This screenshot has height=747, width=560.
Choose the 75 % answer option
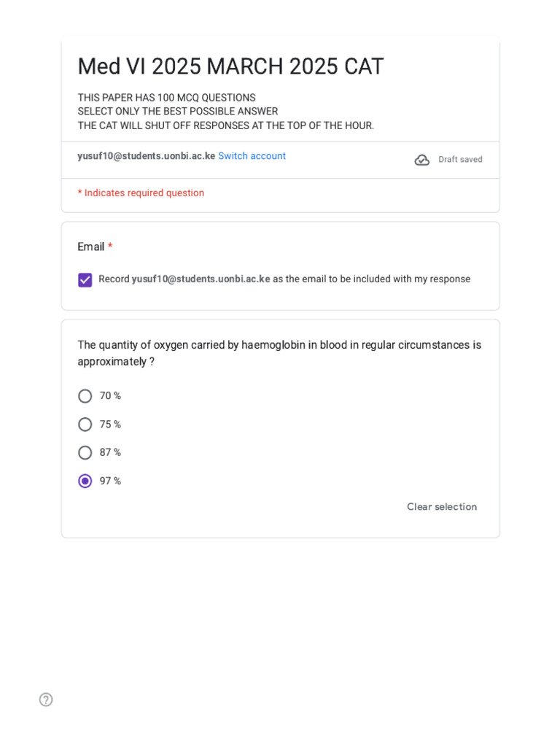[x=85, y=425]
